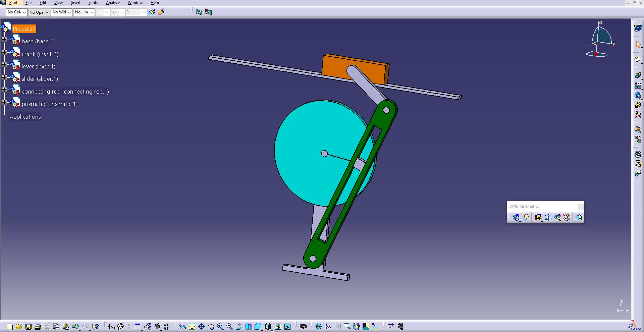Screen dimensions: 644x332
Task: Click the Zoom Out magnifier icon
Action: [230, 326]
